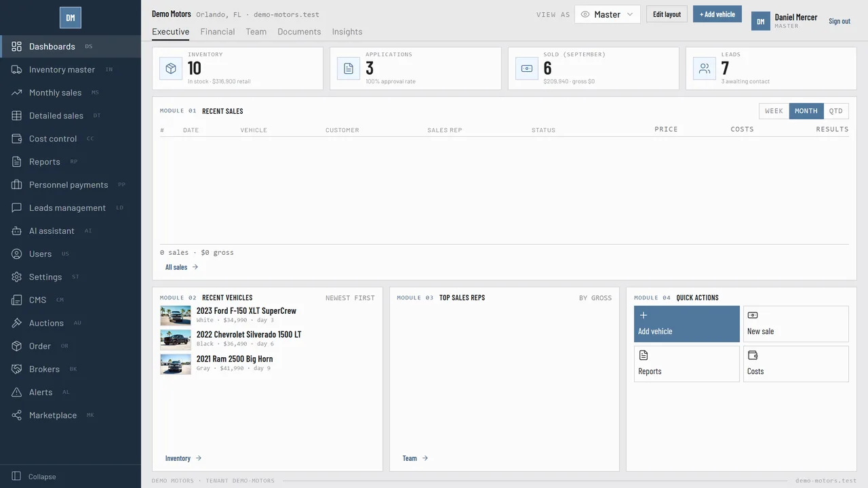
Task: Open the CMS sidebar icon
Action: (17, 300)
